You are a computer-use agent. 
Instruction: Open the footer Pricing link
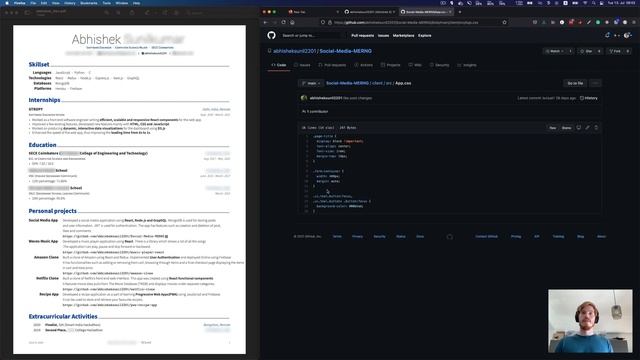[516, 236]
